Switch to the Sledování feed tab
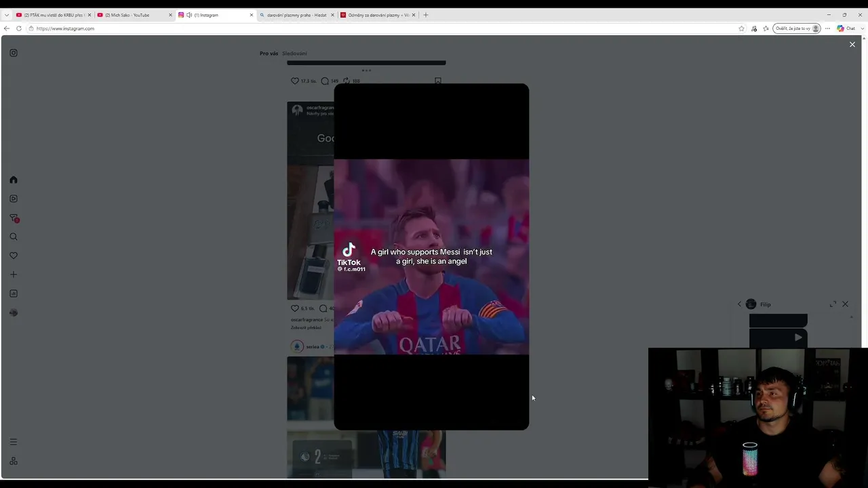 click(294, 54)
